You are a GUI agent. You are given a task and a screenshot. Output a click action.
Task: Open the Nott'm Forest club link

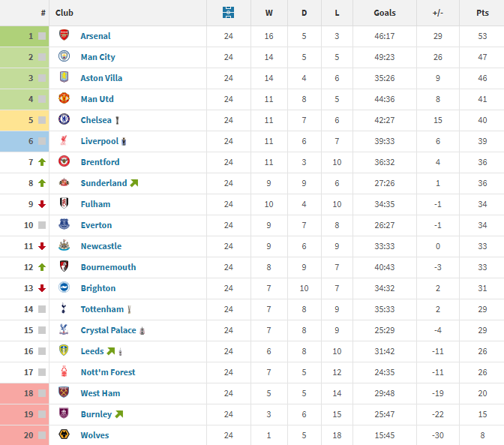pos(108,372)
